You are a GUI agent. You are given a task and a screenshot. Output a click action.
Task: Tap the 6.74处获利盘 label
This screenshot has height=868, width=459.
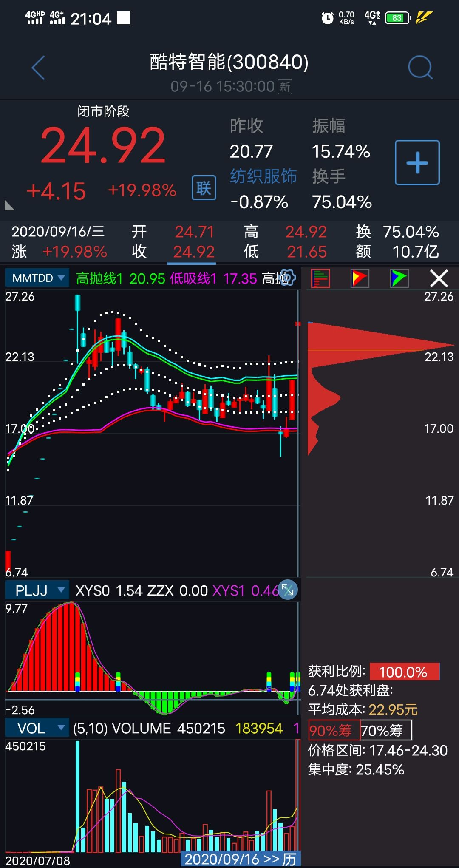pos(351,690)
